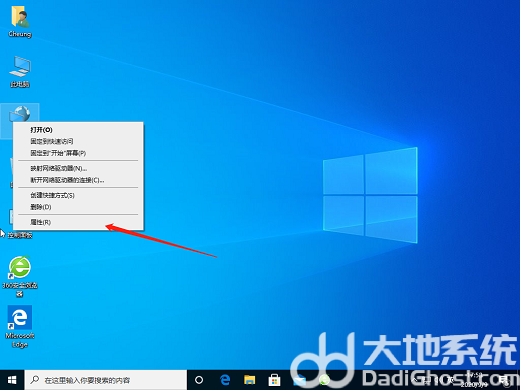Select the 此电脑 (This PC) desktop icon

pos(20,72)
